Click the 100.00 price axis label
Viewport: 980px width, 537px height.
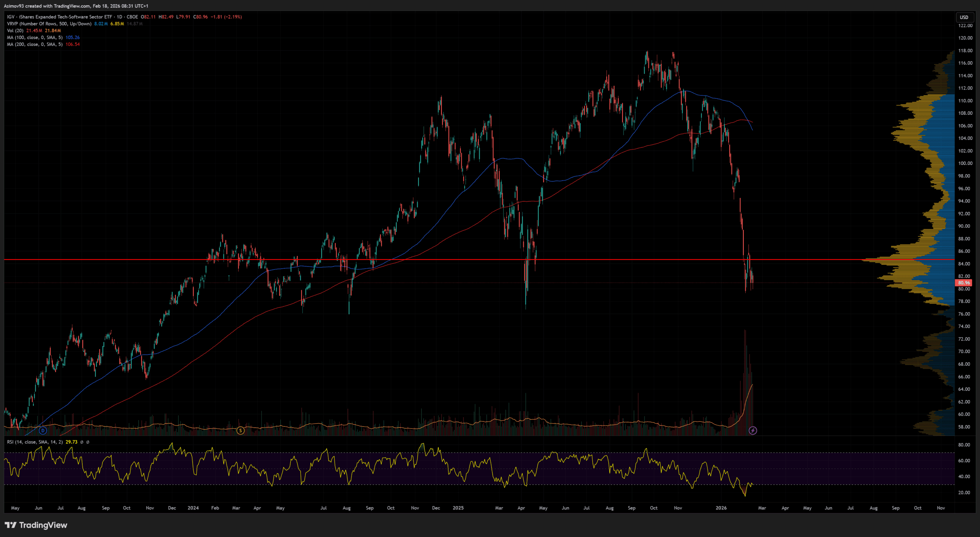[965, 163]
